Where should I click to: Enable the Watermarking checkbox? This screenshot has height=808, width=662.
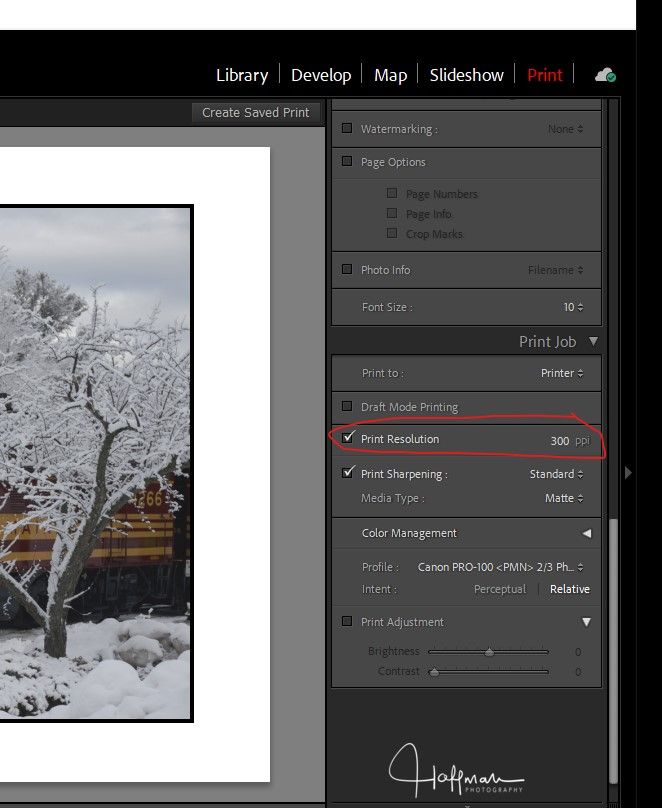(x=347, y=129)
